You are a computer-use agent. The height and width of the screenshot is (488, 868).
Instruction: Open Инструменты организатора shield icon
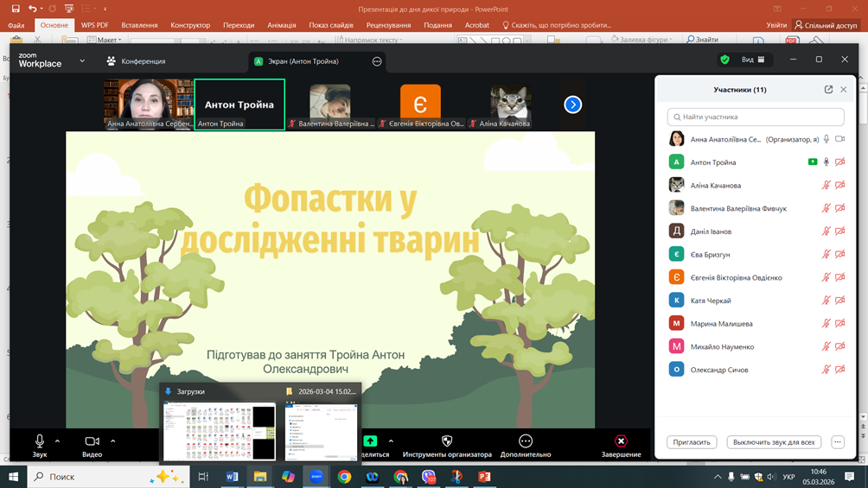(447, 441)
